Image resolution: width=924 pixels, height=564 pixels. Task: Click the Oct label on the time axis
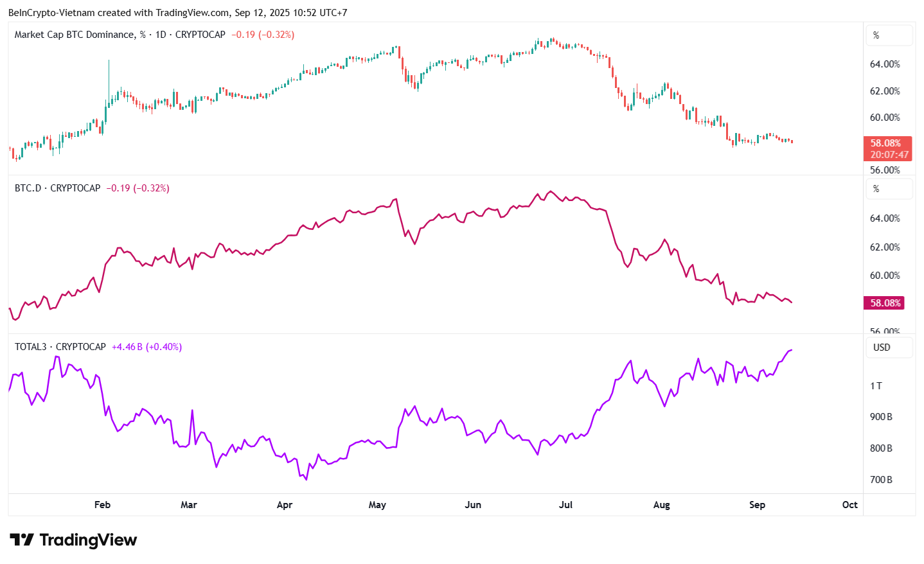[x=849, y=505]
